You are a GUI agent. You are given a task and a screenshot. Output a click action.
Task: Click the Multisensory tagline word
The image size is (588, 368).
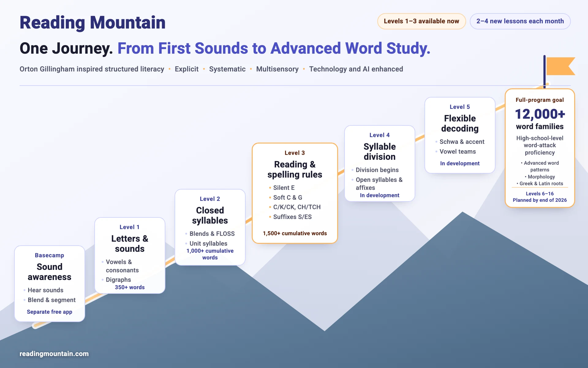[277, 69]
